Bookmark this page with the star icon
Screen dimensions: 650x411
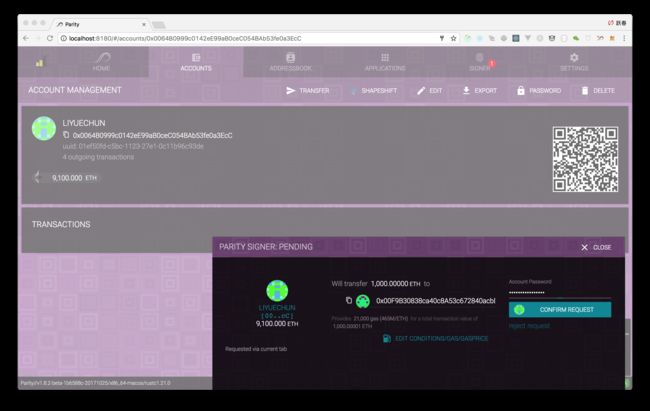(x=454, y=38)
